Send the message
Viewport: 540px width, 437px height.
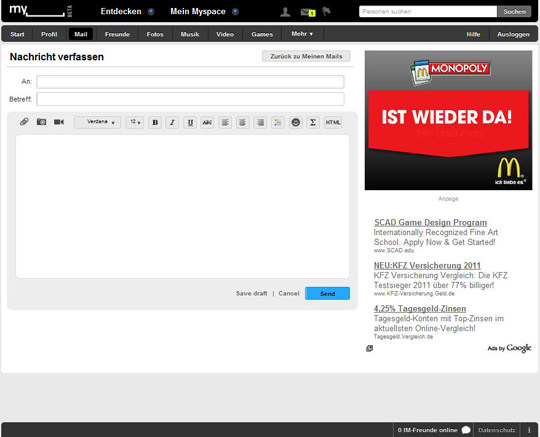pos(327,293)
